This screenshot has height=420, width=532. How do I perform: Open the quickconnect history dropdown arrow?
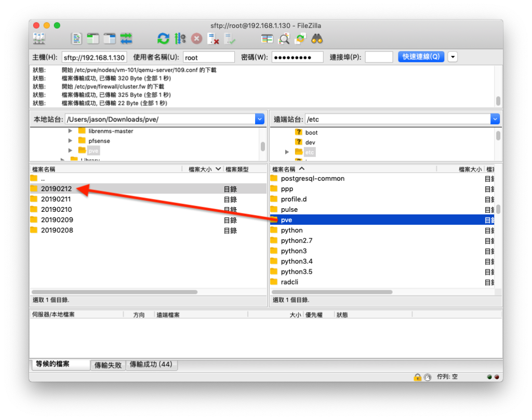(x=453, y=57)
